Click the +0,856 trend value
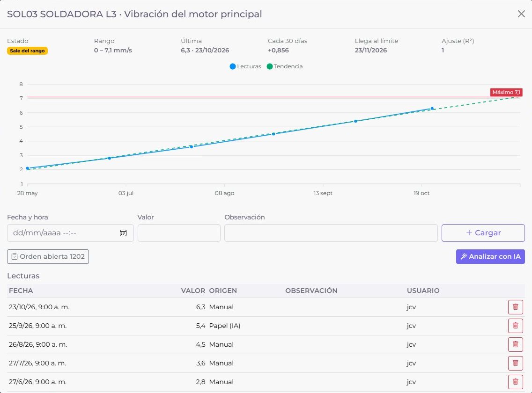 [278, 51]
